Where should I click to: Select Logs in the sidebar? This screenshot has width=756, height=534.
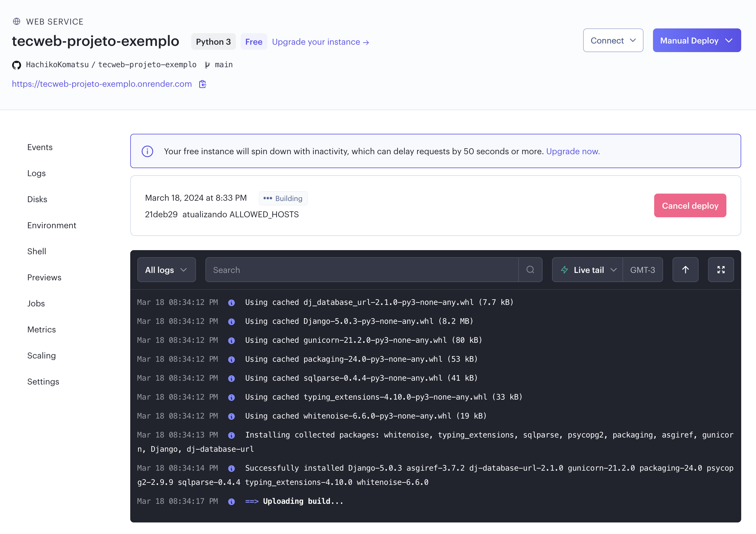pyautogui.click(x=36, y=173)
